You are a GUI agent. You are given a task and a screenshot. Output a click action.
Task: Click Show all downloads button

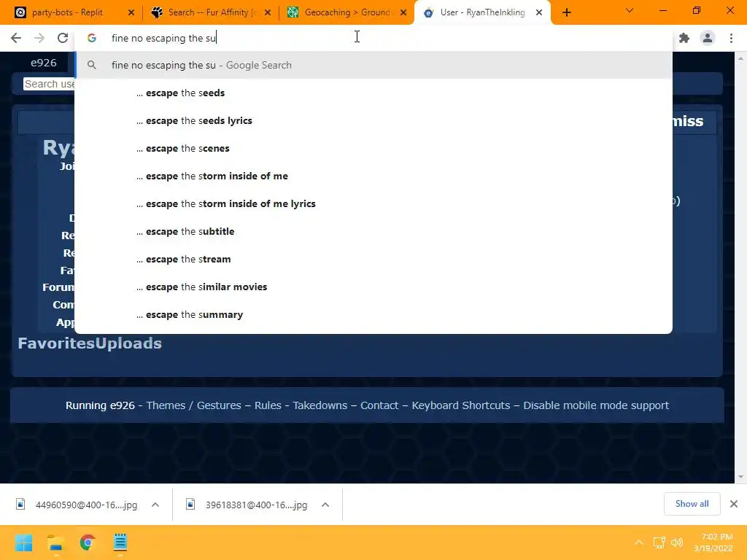pos(692,504)
